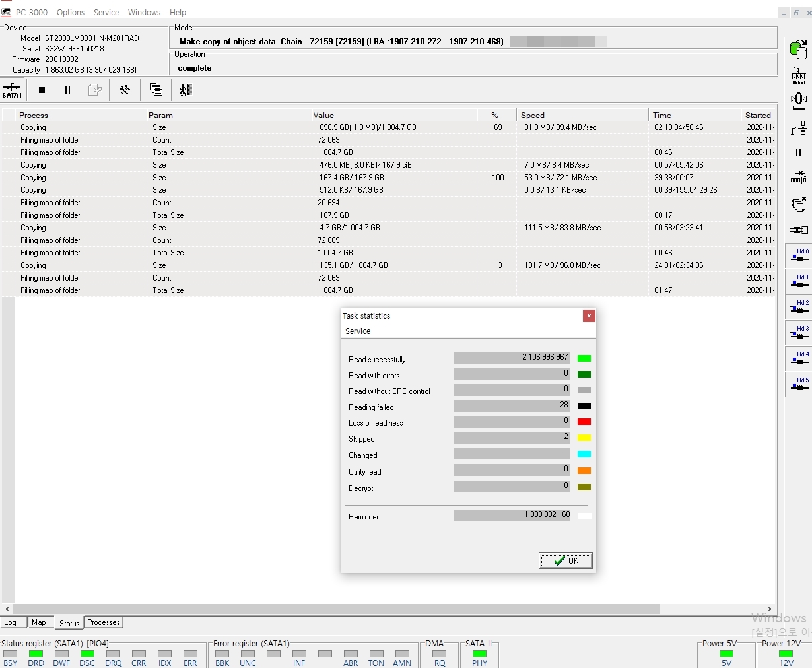812x668 pixels.
Task: Click OK in Task statistics dialog
Action: [566, 561]
